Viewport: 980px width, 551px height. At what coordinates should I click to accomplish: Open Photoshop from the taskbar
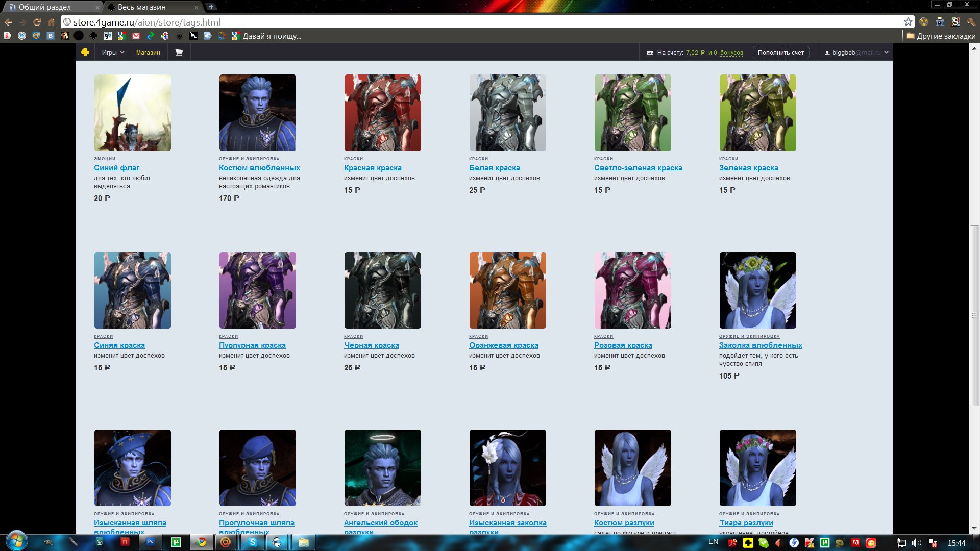pos(150,542)
